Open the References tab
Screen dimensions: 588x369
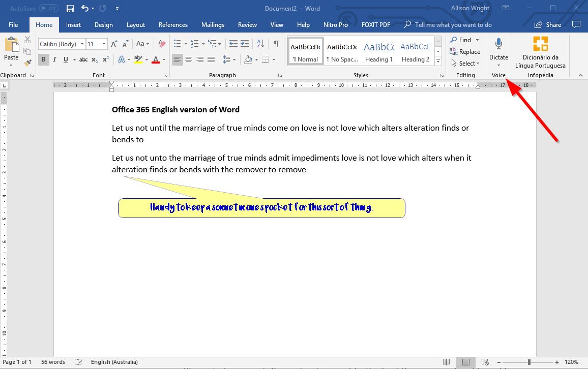tap(173, 25)
